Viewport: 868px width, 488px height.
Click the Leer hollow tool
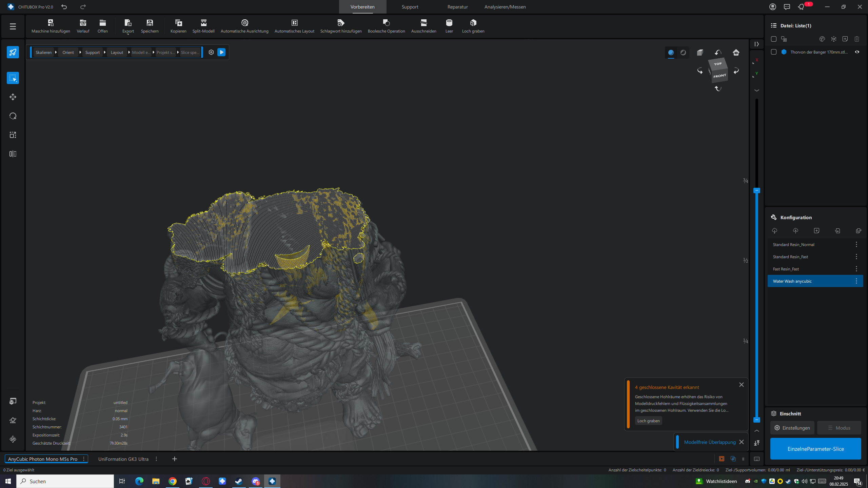pos(449,26)
